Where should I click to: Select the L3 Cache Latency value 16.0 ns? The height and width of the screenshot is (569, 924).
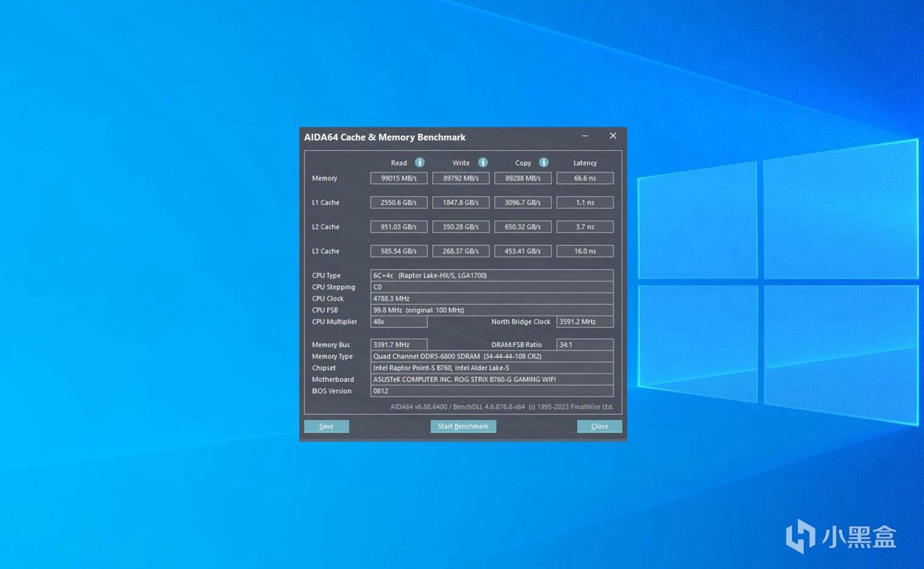[585, 251]
